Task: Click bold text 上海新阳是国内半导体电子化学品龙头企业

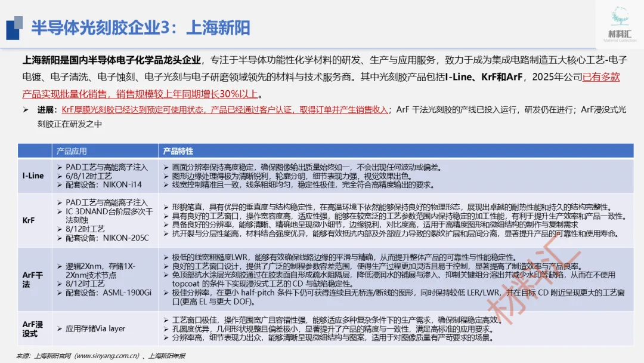Action: point(112,60)
